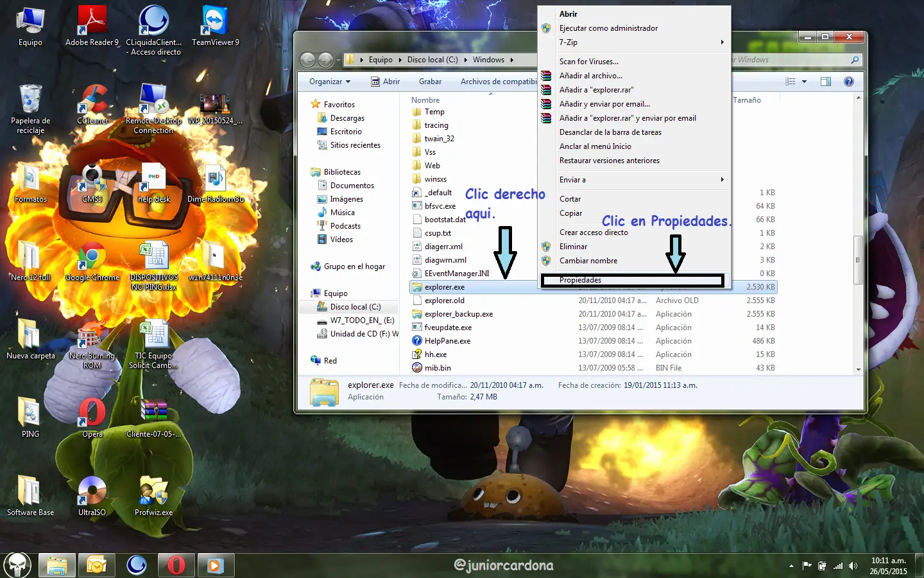Toggle the preview pane button
924x578 pixels.
(826, 82)
